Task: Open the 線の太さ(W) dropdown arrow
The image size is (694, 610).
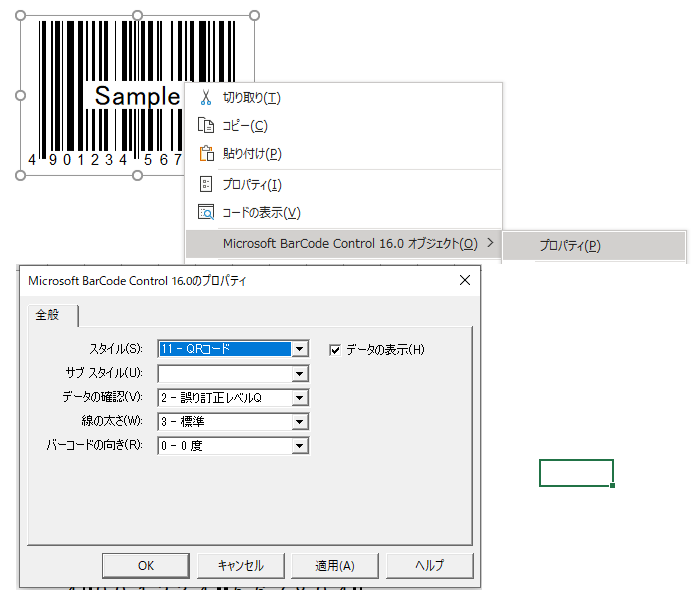Action: click(x=300, y=421)
